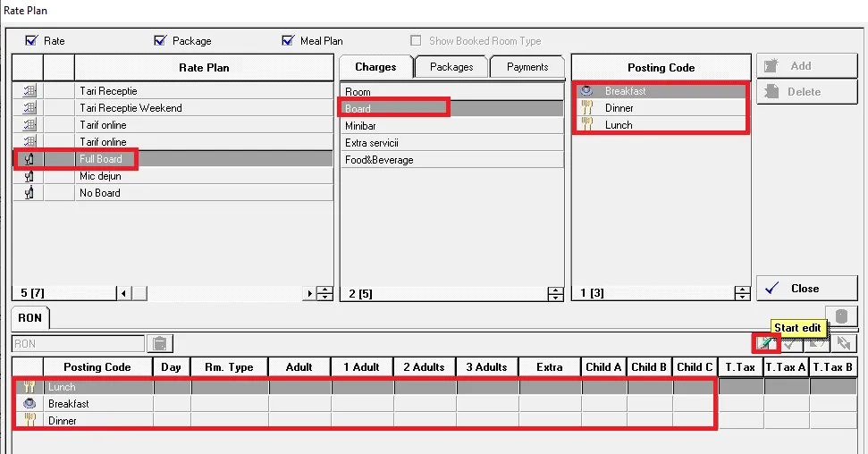Image resolution: width=868 pixels, height=454 pixels.
Task: Click the left scroll arrow in Rate Plan list
Action: pos(124,293)
